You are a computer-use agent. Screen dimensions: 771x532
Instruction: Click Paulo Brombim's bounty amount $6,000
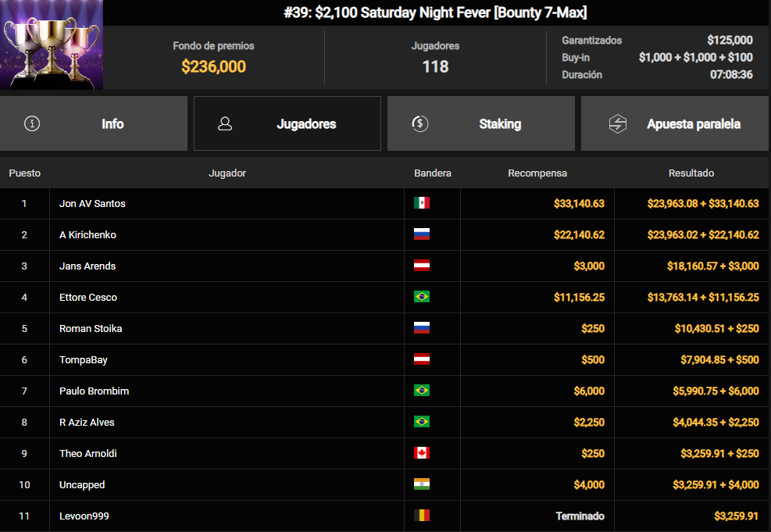[589, 391]
